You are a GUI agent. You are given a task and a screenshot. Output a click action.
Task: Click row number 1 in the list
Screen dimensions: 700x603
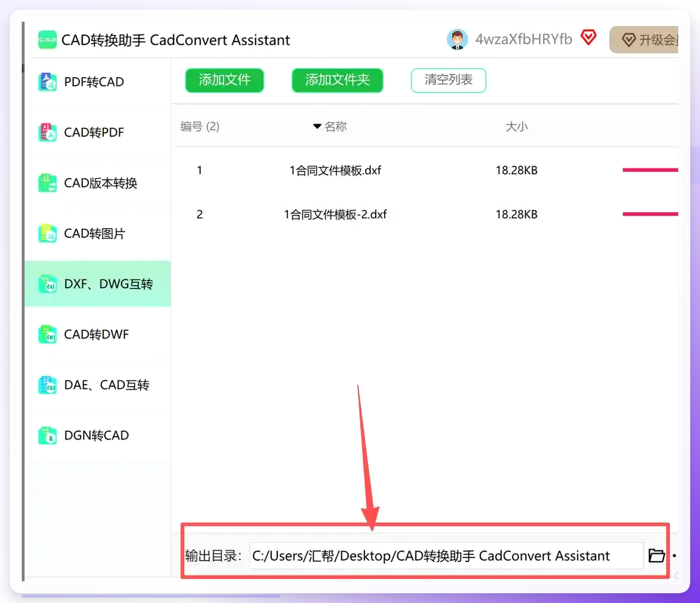pos(199,170)
